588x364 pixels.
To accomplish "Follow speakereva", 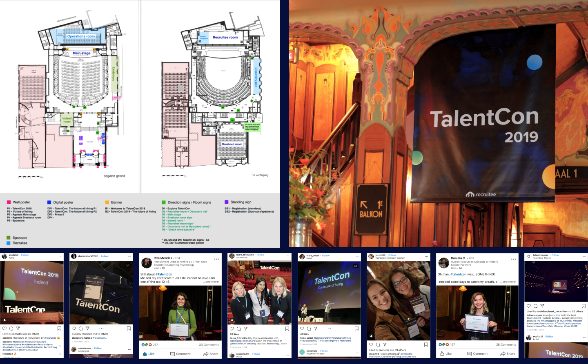I will pos(98,348).
